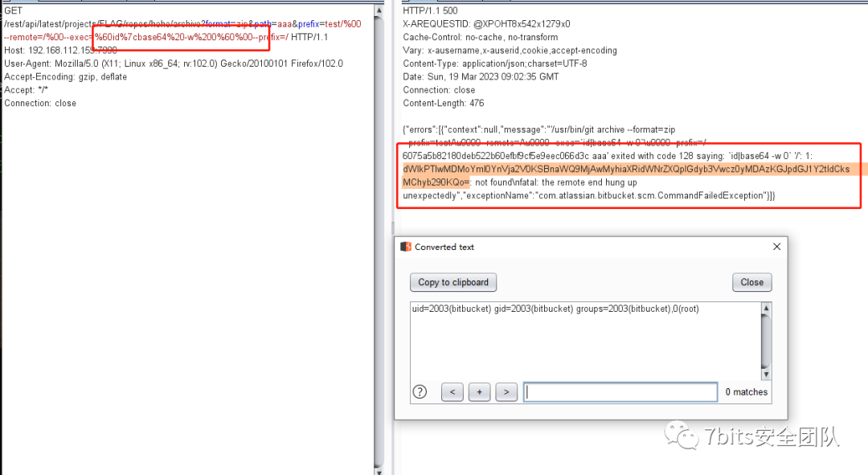The image size is (868, 475).
Task: Click scroll down arrow in converted text area
Action: coord(766,375)
